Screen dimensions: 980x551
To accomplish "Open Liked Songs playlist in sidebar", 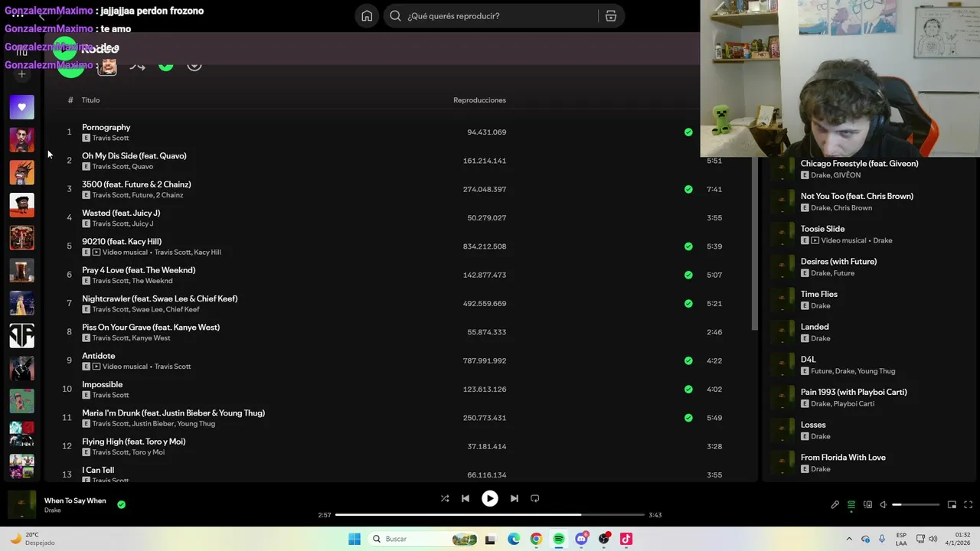I will pos(21,107).
